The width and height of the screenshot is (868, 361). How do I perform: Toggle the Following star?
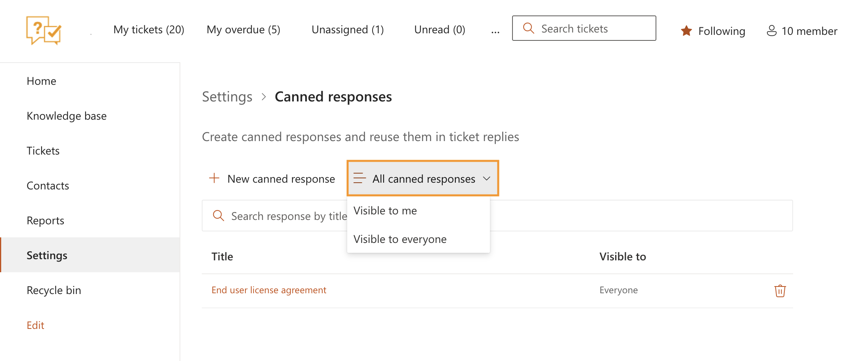686,31
